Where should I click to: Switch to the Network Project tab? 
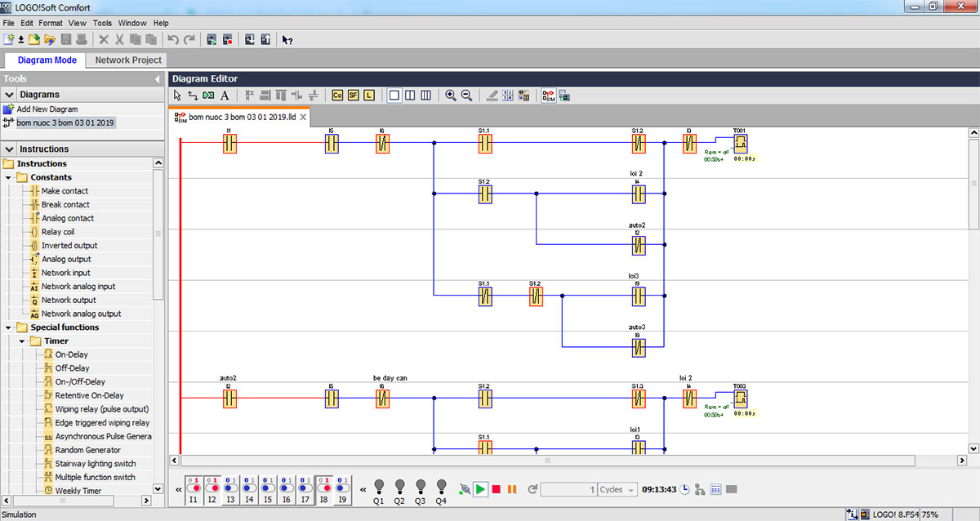(128, 60)
